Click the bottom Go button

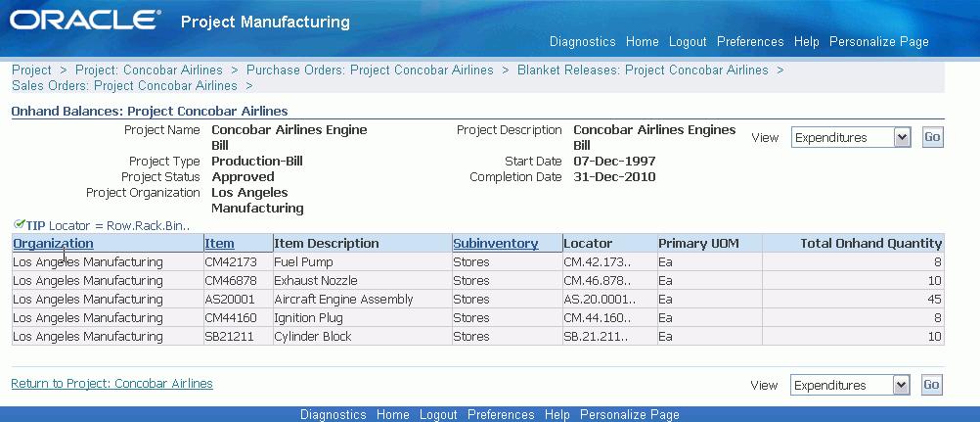931,385
